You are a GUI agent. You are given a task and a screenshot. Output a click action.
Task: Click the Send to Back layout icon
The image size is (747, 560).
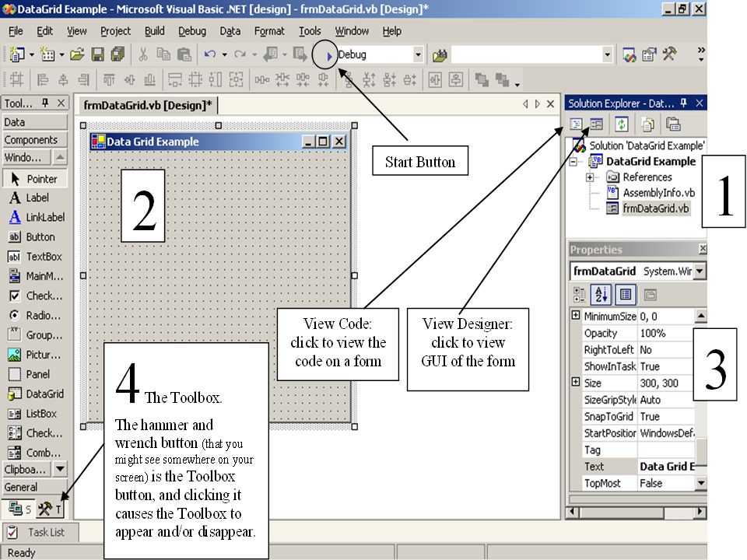tap(502, 79)
